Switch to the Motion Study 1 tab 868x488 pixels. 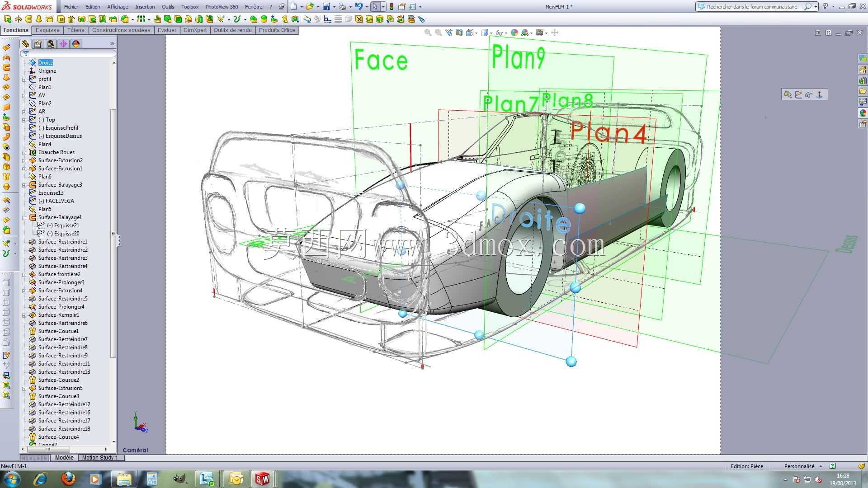[x=100, y=458]
